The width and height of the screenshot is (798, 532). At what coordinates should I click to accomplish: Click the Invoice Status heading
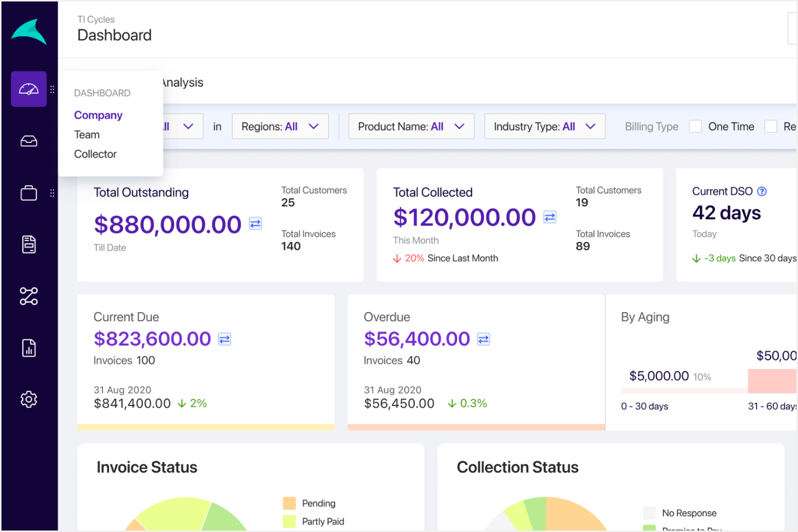(147, 467)
